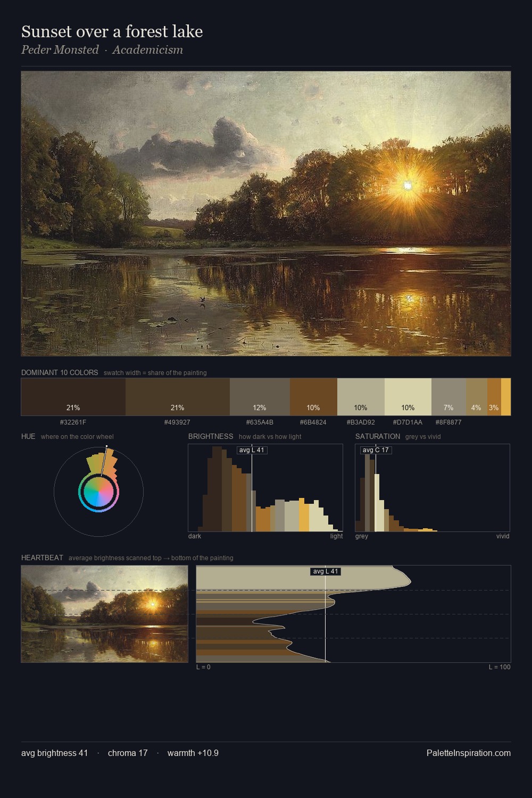Select the 4% tan swatch
Screen dimensions: 532x798
(477, 397)
